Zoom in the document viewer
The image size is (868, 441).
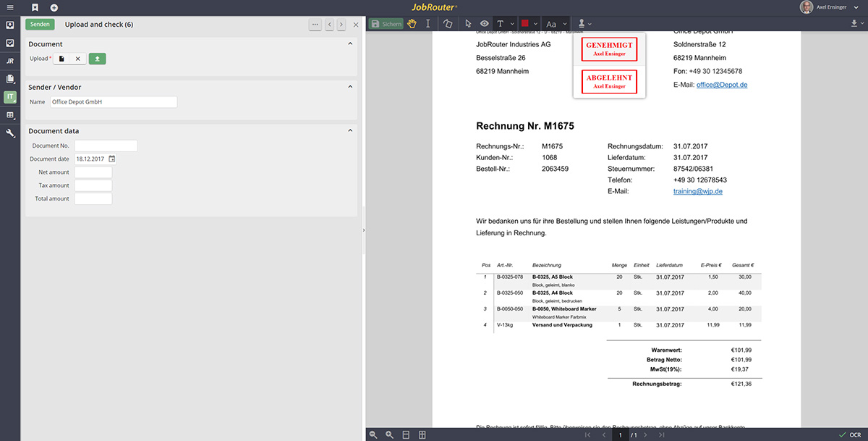389,434
